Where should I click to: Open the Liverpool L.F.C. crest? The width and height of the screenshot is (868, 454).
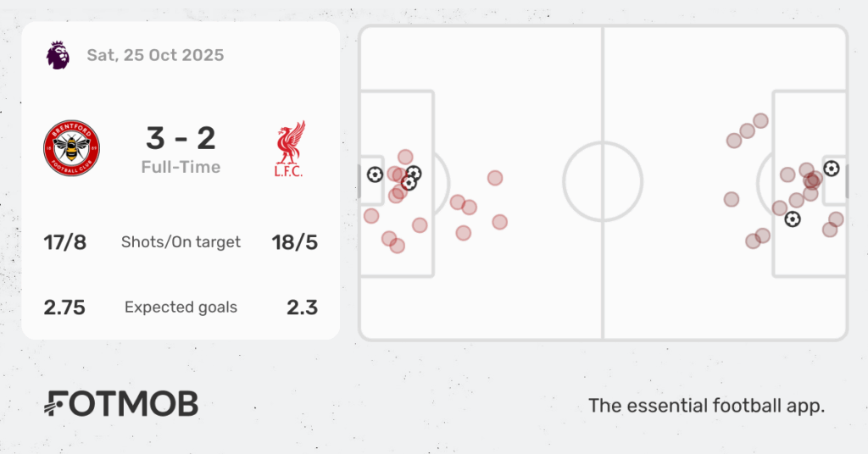tap(290, 149)
